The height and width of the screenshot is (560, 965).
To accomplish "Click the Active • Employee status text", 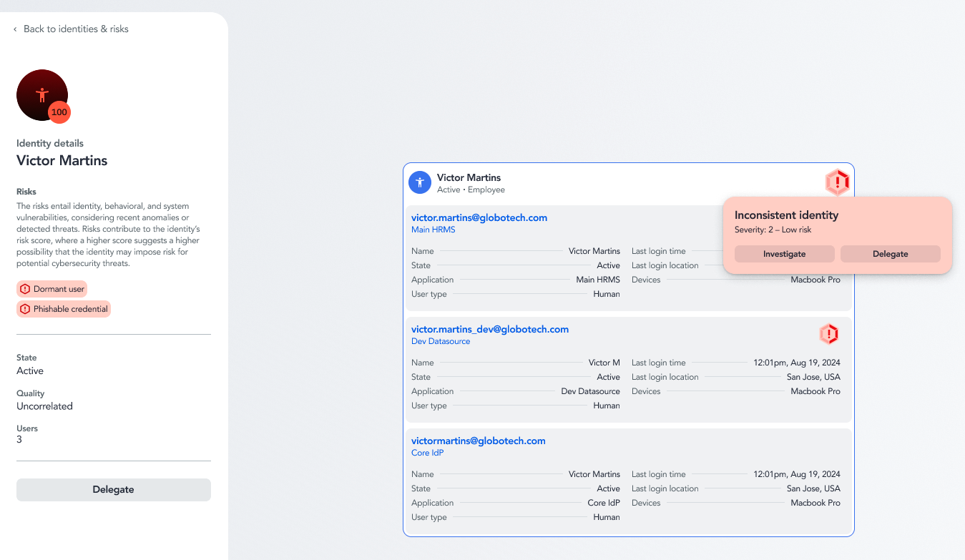I will click(471, 190).
